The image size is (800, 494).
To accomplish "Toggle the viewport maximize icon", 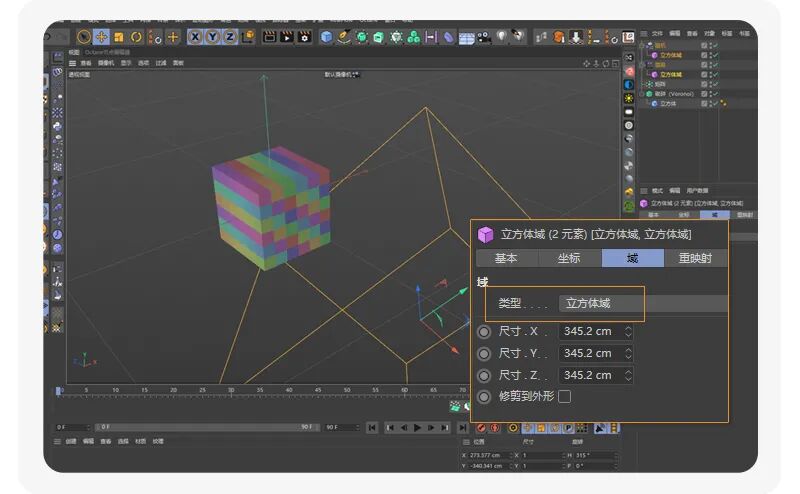I will tap(615, 64).
